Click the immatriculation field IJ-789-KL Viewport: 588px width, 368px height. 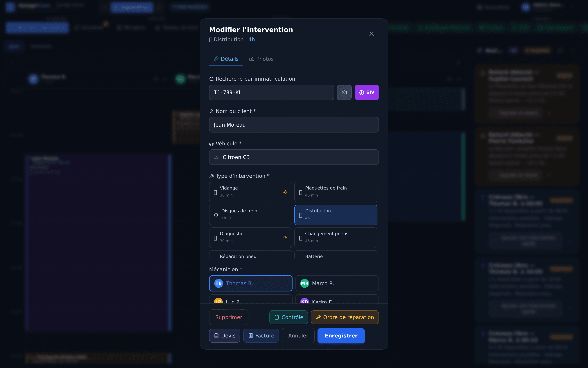(271, 92)
